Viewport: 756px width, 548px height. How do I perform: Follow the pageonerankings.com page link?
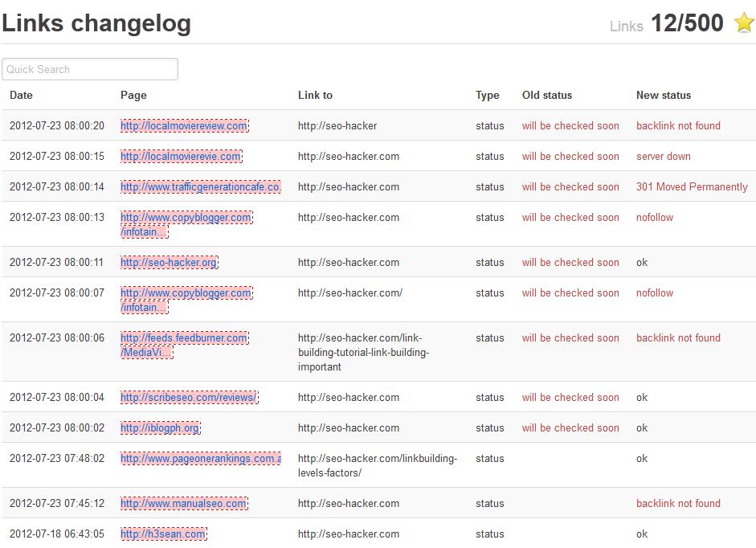pyautogui.click(x=200, y=459)
